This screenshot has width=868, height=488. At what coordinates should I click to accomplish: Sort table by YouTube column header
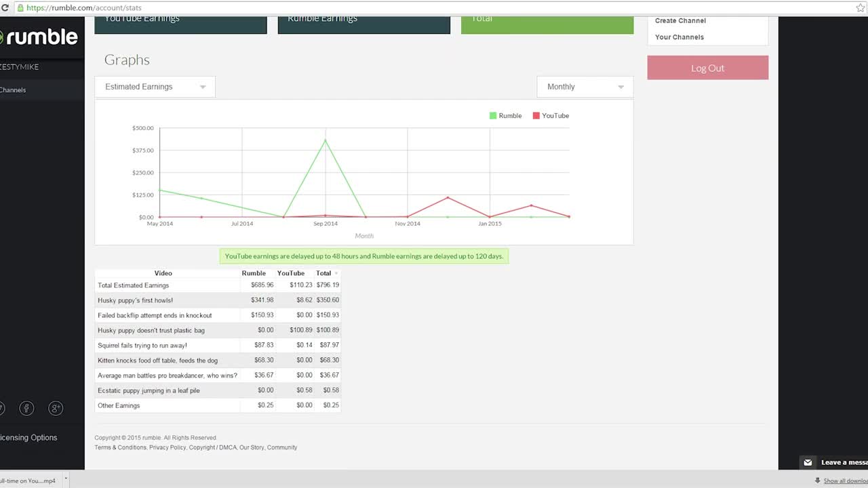pyautogui.click(x=291, y=273)
